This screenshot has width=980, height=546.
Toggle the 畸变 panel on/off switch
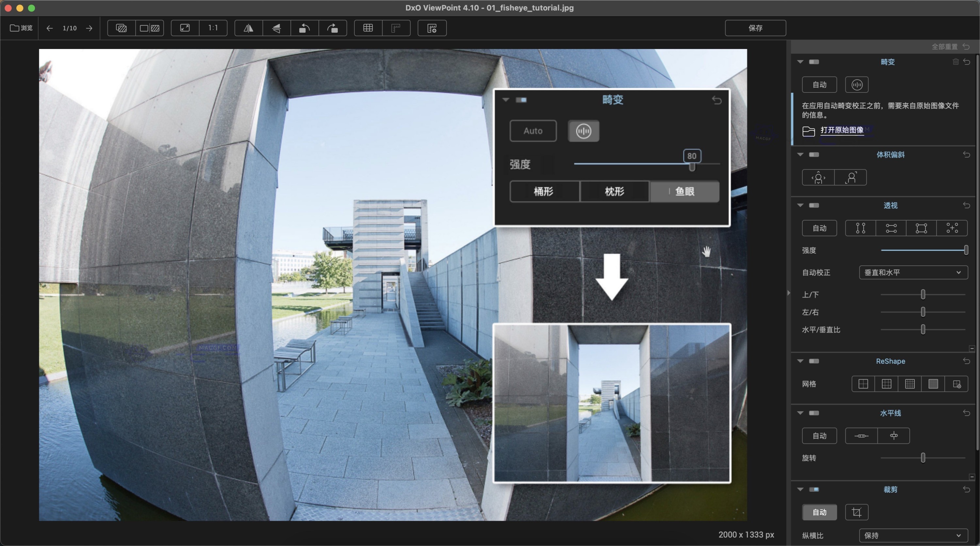tap(814, 62)
